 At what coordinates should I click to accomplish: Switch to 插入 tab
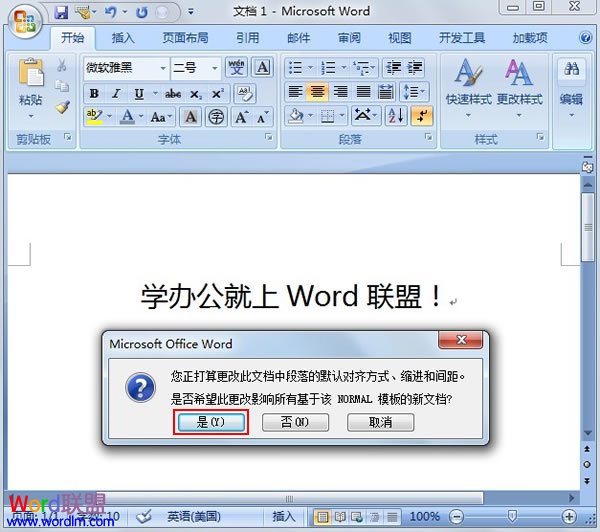[123, 38]
